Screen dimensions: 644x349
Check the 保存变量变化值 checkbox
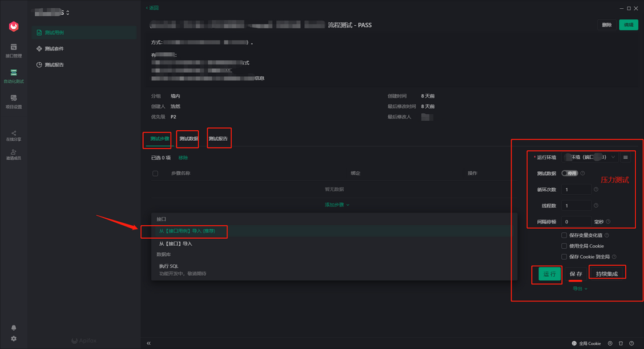(x=564, y=235)
